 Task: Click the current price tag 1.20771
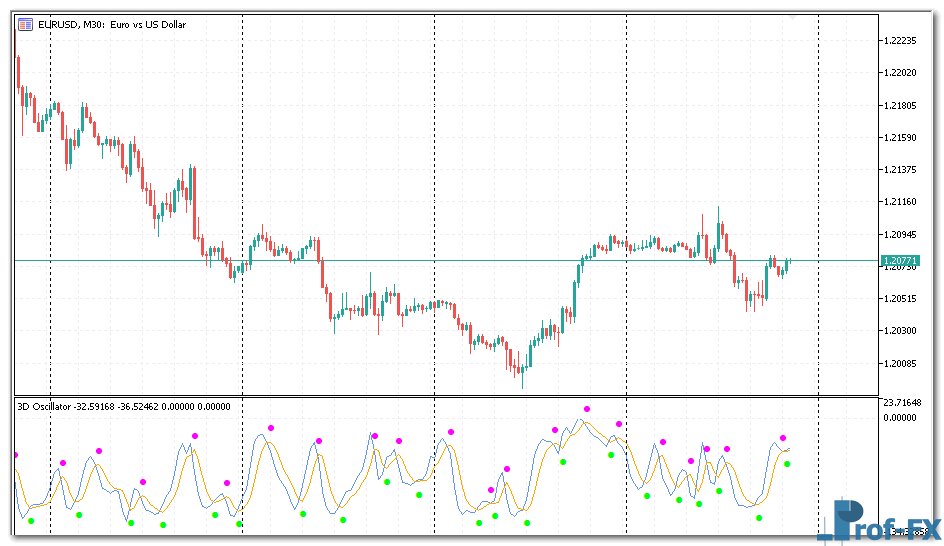point(900,260)
